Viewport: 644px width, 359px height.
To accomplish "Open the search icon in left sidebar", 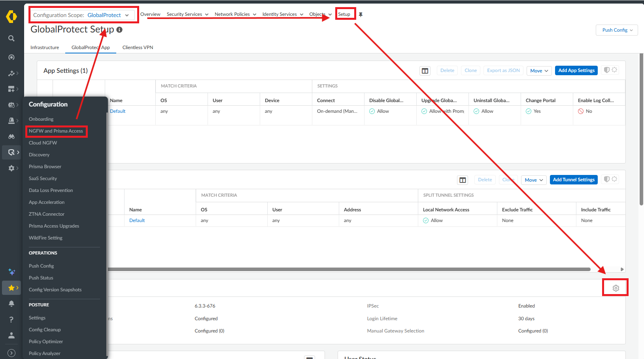I will 11,38.
